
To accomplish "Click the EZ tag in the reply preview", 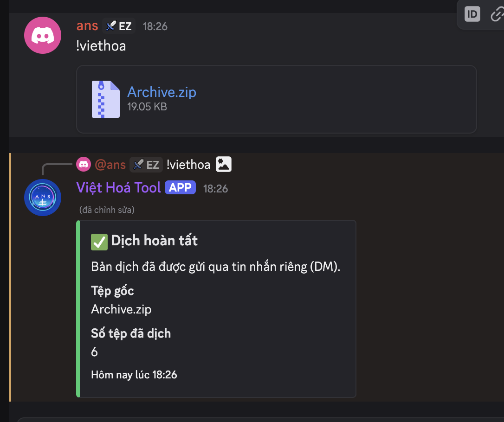I will (x=146, y=164).
